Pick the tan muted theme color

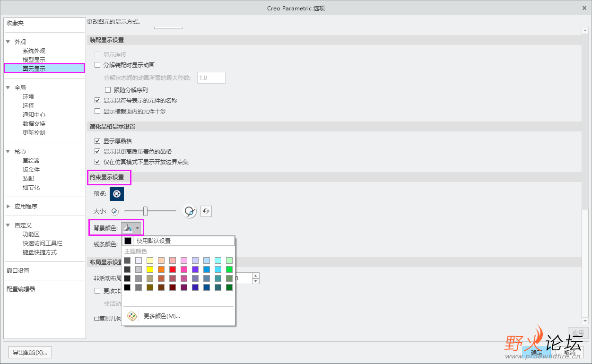coord(150,278)
